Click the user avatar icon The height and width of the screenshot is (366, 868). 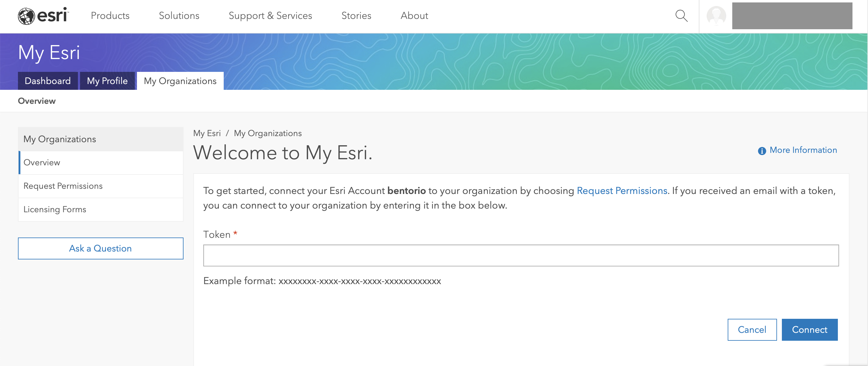click(x=716, y=16)
